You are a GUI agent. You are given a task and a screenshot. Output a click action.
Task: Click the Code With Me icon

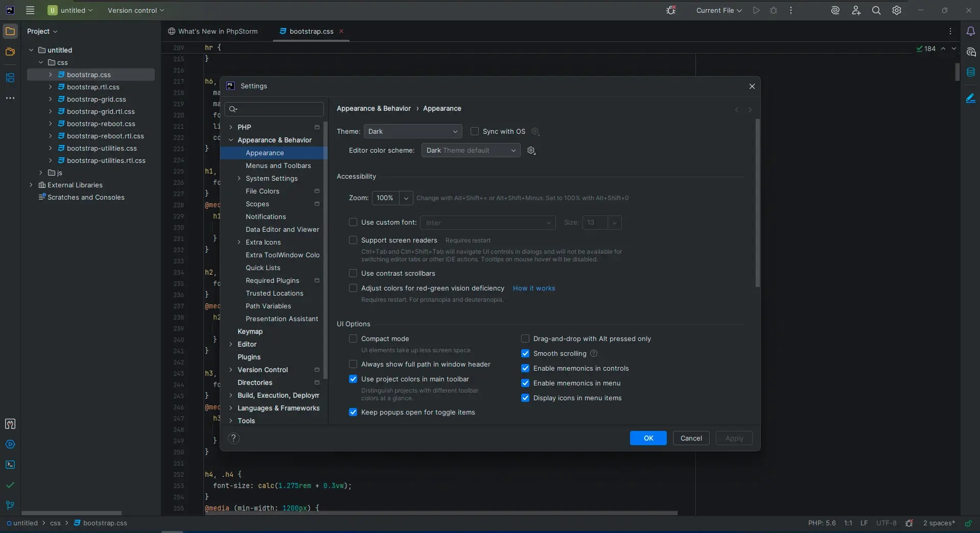click(x=856, y=10)
